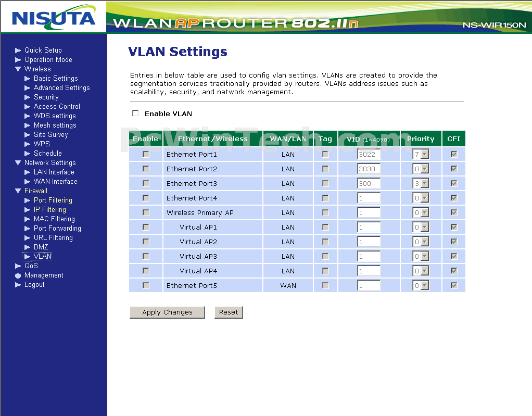Check Enable box for Ethernet Port5
Image resolution: width=532 pixels, height=416 pixels.
pyautogui.click(x=146, y=285)
